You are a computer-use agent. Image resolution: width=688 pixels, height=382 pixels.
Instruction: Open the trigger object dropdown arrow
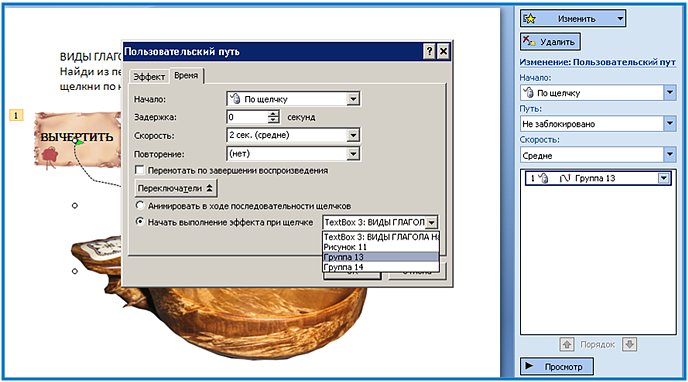(x=432, y=222)
